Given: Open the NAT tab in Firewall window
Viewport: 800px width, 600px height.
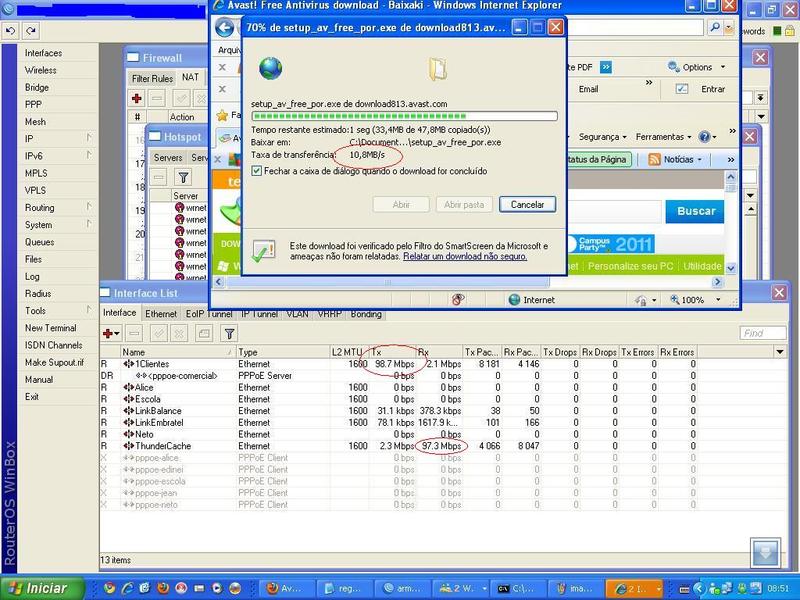Looking at the screenshot, I should coord(190,77).
